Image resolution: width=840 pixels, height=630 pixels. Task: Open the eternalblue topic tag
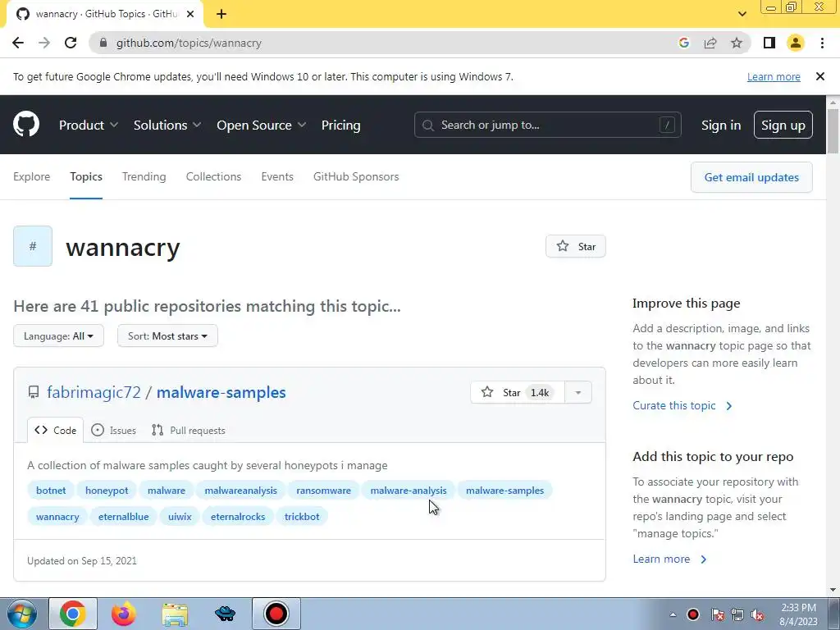[x=123, y=517]
